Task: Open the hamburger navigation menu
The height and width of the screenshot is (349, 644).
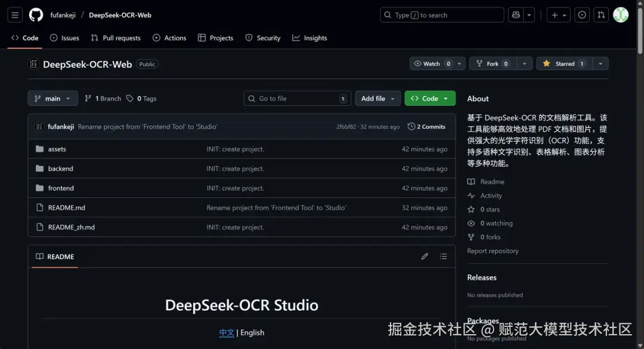Action: pyautogui.click(x=15, y=15)
